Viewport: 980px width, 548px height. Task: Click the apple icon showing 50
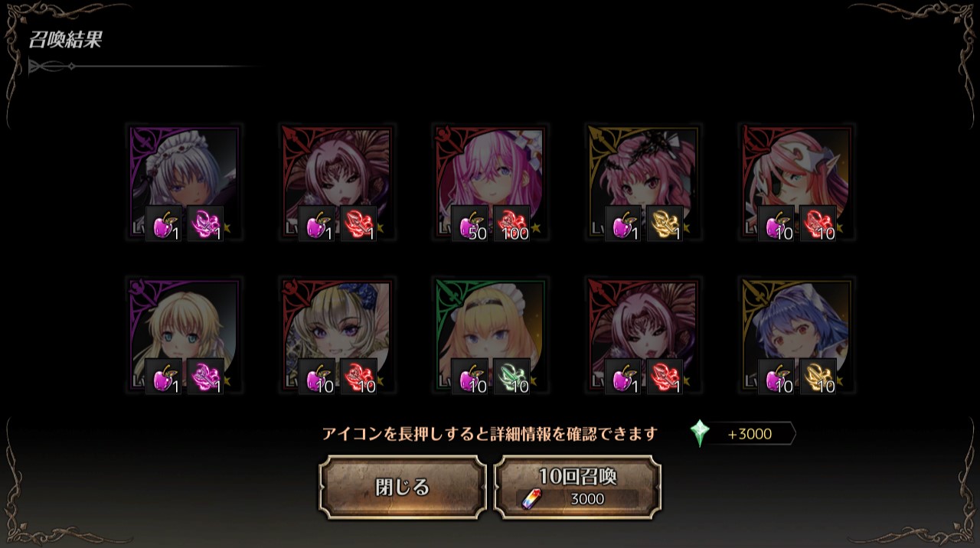(x=469, y=223)
